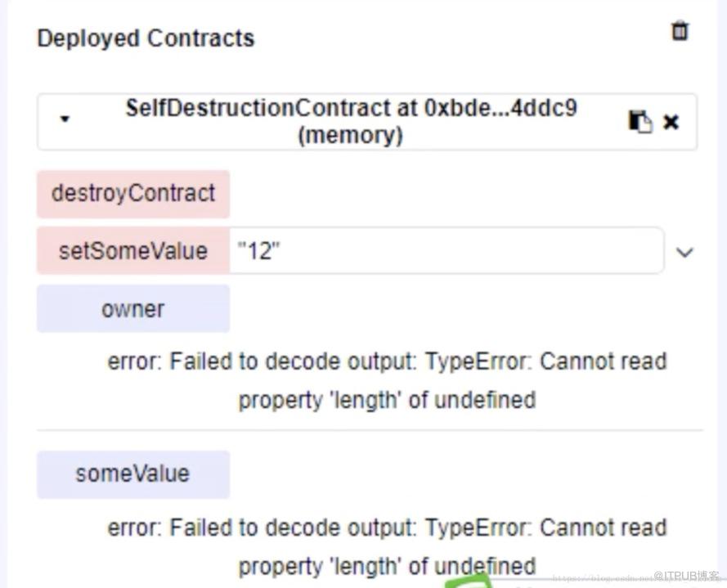This screenshot has width=727, height=588.
Task: Click the green icon at the bottom edge
Action: click(469, 581)
